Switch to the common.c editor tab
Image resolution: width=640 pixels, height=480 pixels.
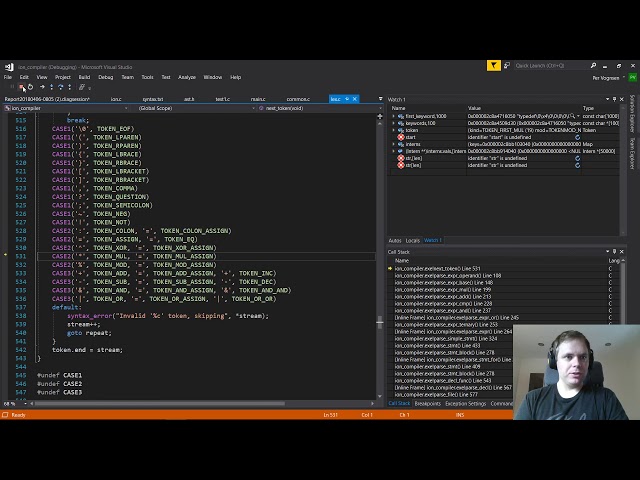(x=298, y=99)
